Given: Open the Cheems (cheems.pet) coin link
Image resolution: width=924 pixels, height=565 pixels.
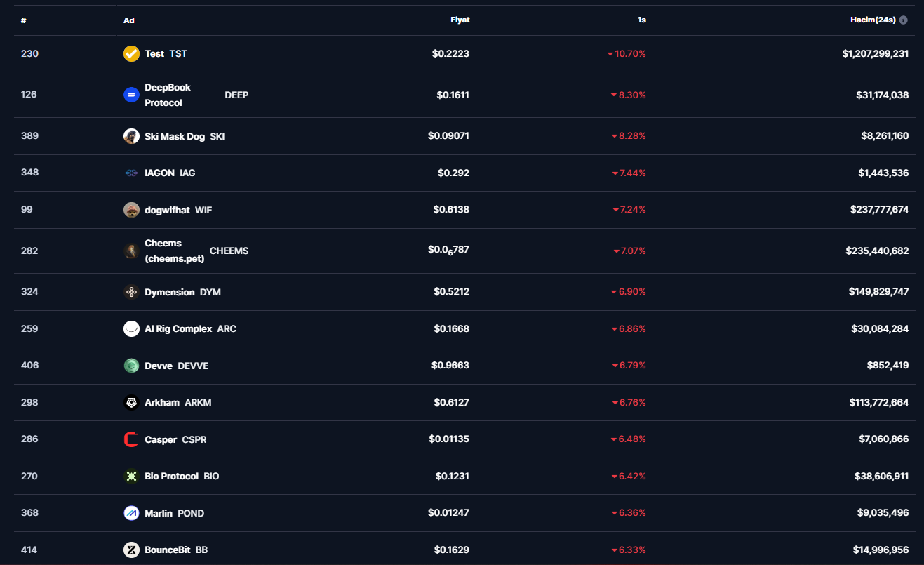Looking at the screenshot, I should click(x=174, y=251).
